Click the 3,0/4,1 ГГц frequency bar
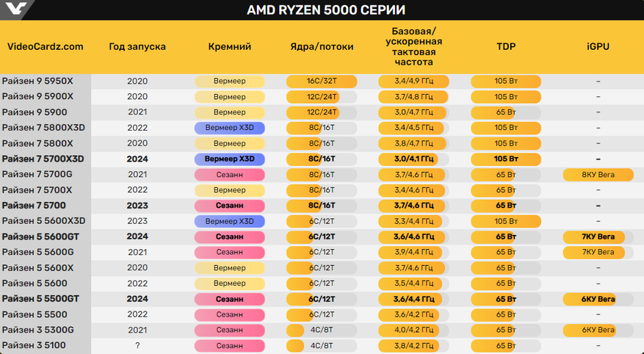Viewport: 644px width, 354px height. [x=413, y=159]
